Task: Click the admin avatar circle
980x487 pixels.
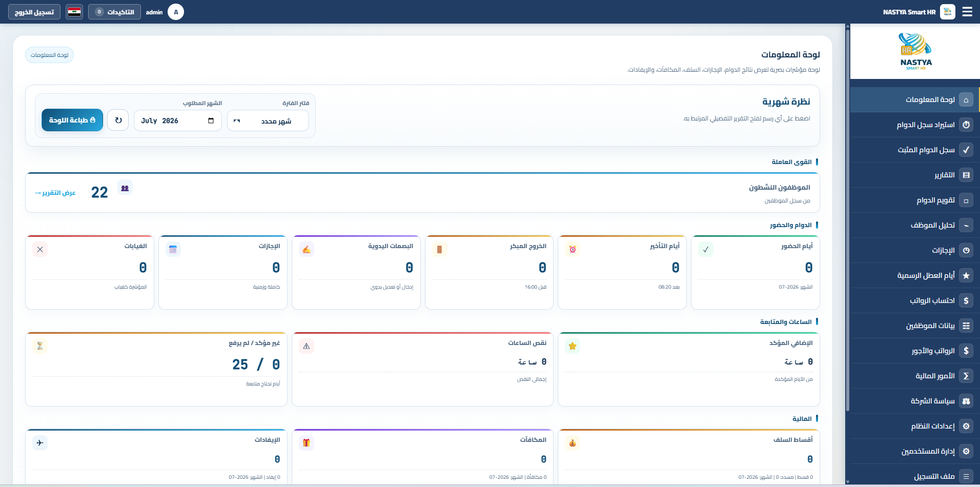Action: 176,12
